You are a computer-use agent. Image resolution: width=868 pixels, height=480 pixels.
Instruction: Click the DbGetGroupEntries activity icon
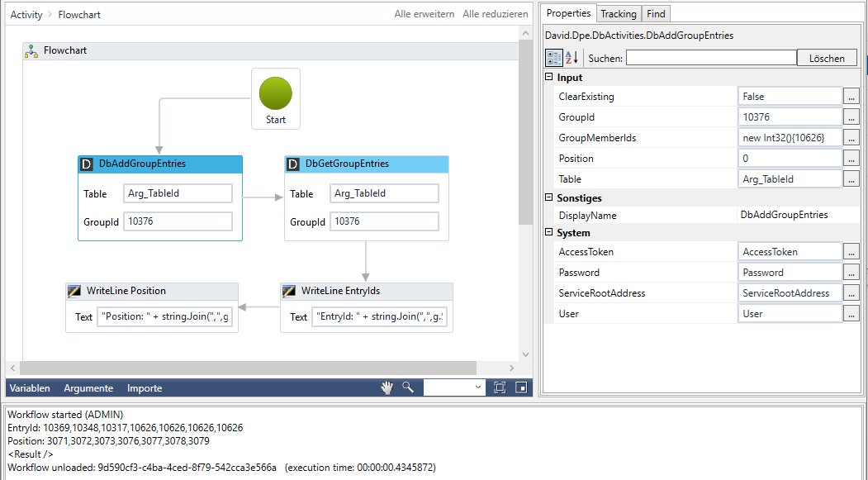(293, 164)
